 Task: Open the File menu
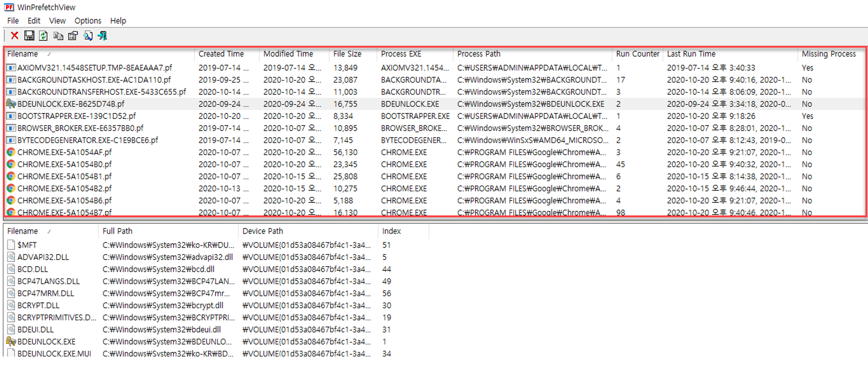coord(13,21)
